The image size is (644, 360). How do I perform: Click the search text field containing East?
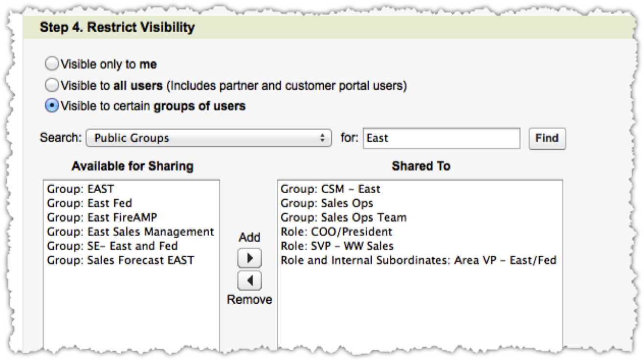(441, 138)
